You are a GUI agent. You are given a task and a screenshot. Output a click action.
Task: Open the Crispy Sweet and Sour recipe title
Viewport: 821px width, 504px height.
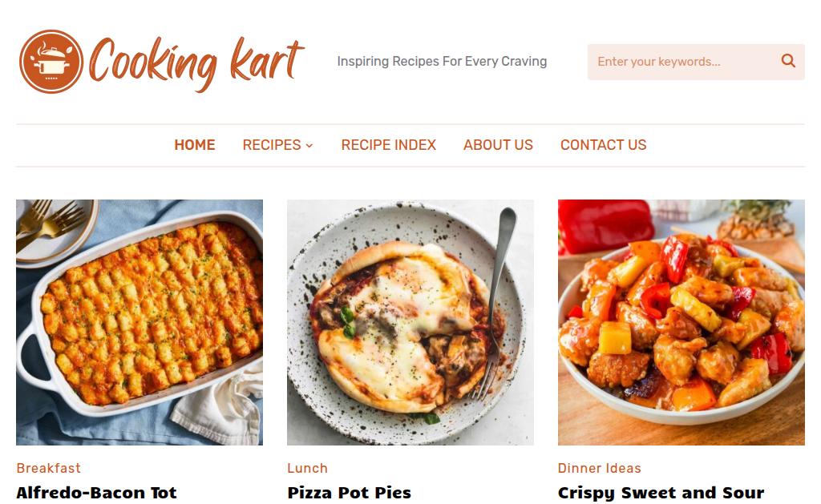click(x=661, y=493)
